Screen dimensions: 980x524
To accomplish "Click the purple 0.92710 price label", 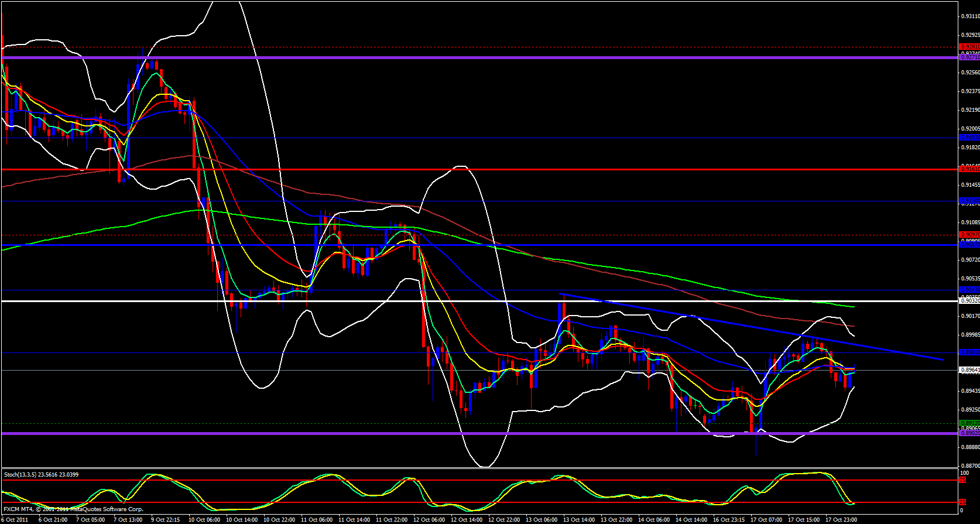I will coord(969,57).
